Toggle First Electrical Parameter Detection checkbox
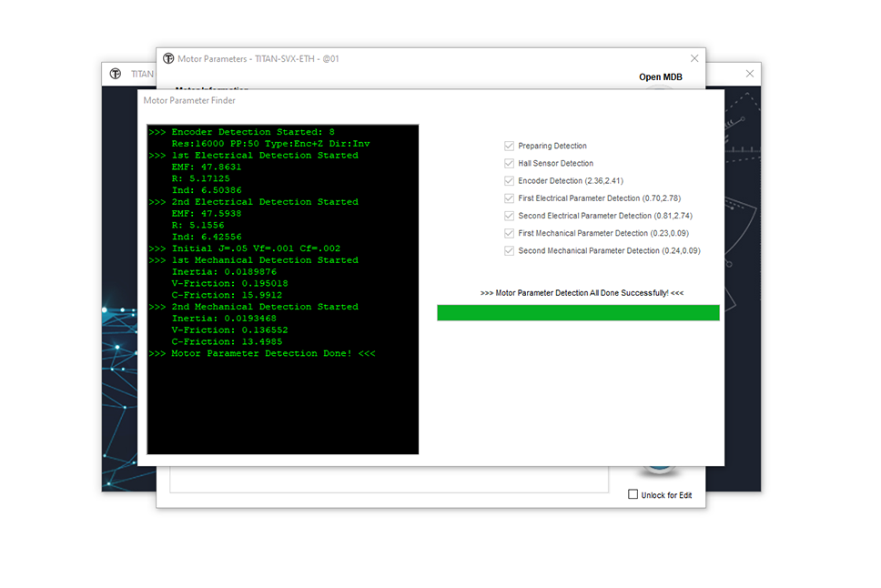Image resolution: width=881 pixels, height=588 pixels. pos(510,198)
